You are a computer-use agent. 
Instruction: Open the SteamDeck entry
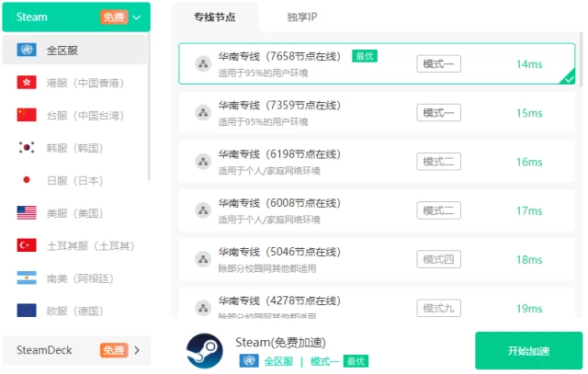click(76, 350)
